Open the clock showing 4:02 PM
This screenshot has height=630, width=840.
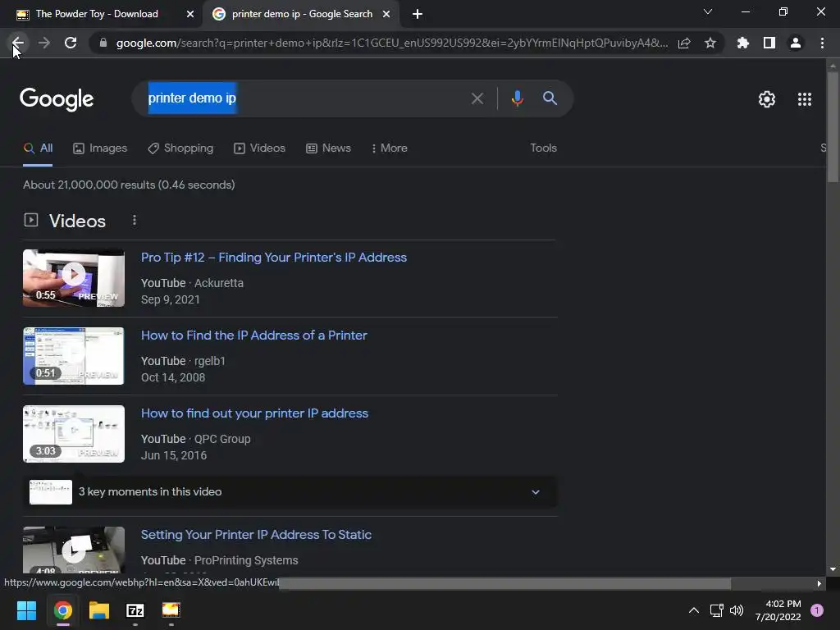[778, 610]
